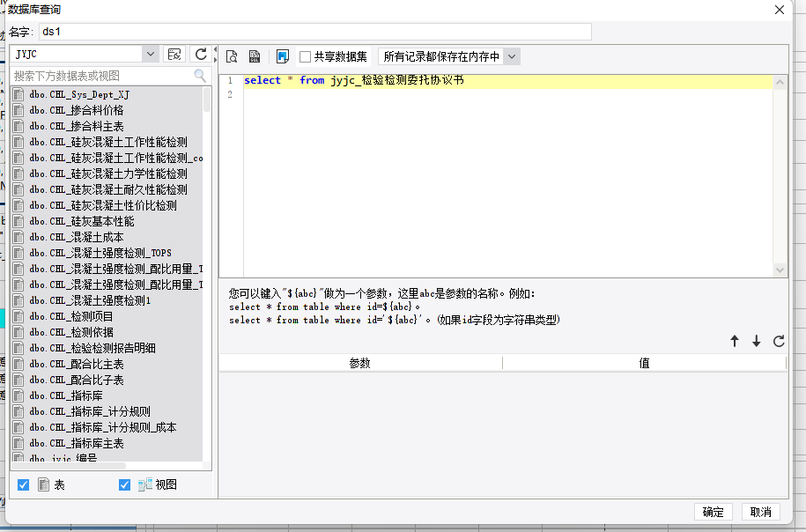Click the table list vertical scrollbar
Screen dimensions: 806x532
(207, 100)
